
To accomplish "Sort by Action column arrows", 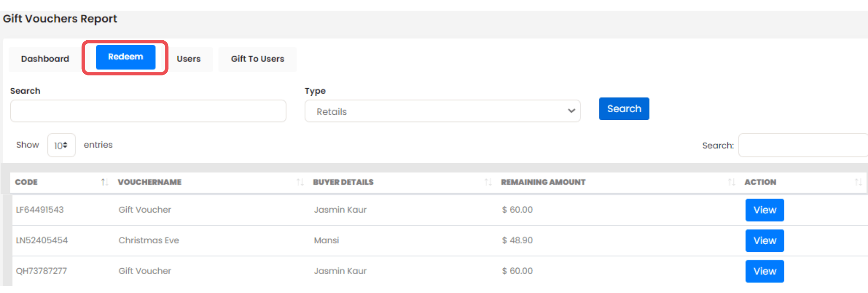I will (858, 182).
